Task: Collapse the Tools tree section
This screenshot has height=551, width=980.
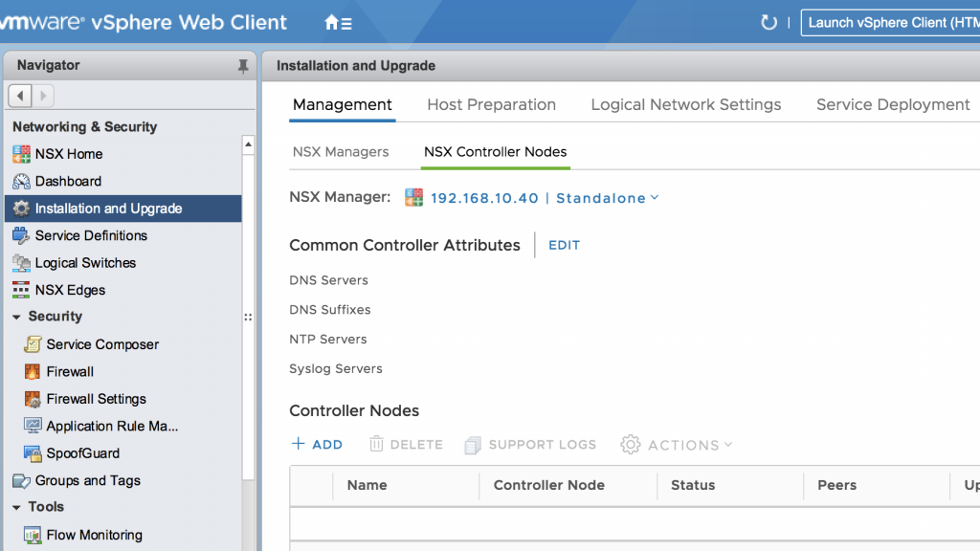Action: point(17,507)
